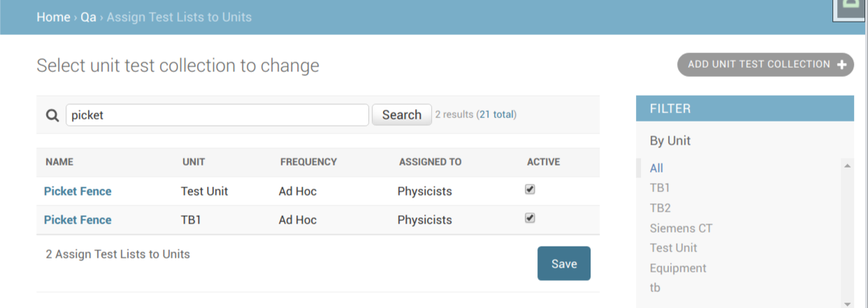Click the magnifying glass search icon
Screen dimensions: 868x308
[x=52, y=115]
